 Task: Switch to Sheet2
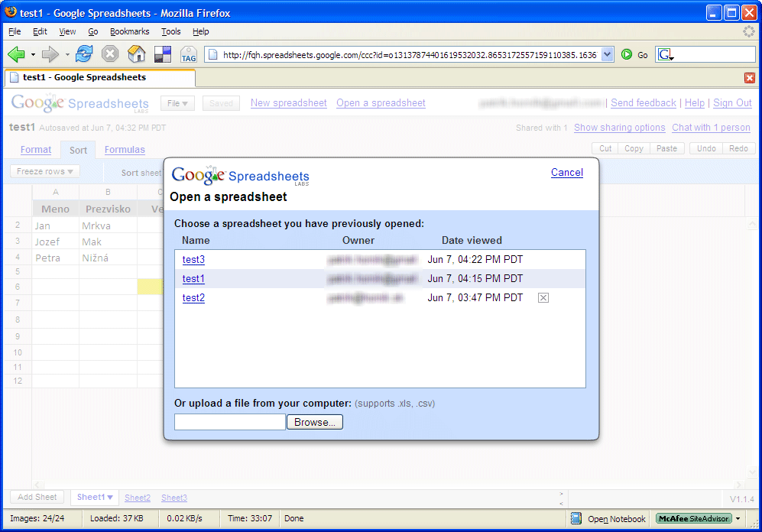click(x=138, y=498)
